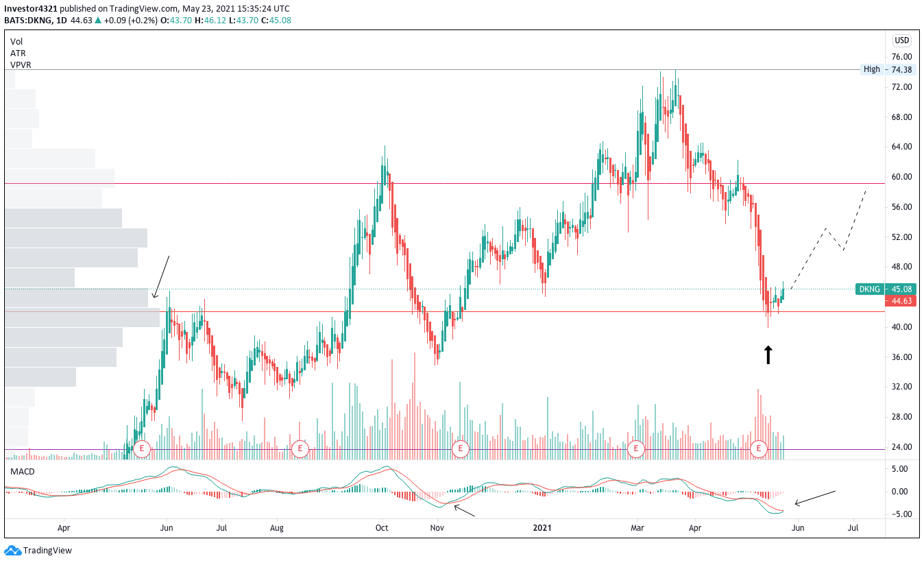The height and width of the screenshot is (563, 924).
Task: Click the earnings E marker in May 2021
Action: pos(758,449)
